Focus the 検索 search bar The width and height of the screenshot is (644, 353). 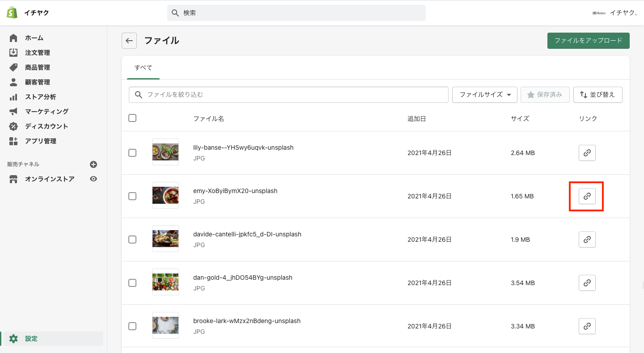(297, 13)
